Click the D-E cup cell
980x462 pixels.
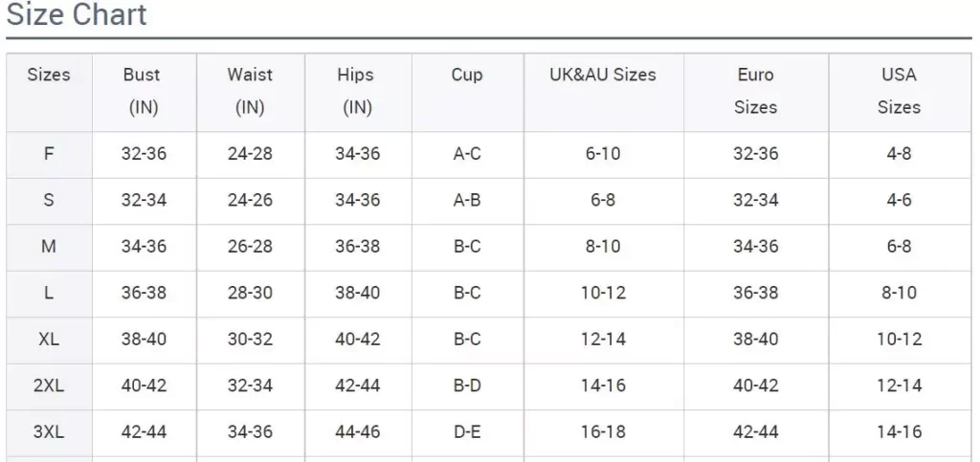[467, 431]
